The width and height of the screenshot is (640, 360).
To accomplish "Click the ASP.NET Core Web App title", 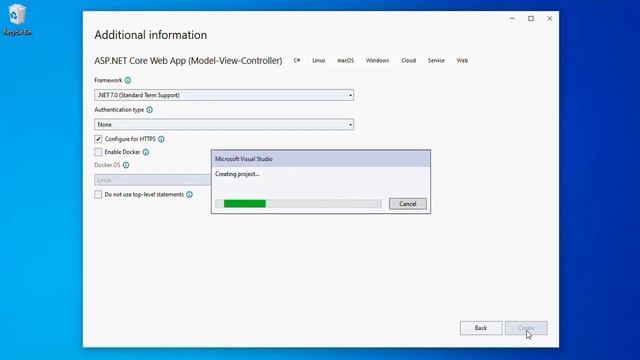I will 188,61.
